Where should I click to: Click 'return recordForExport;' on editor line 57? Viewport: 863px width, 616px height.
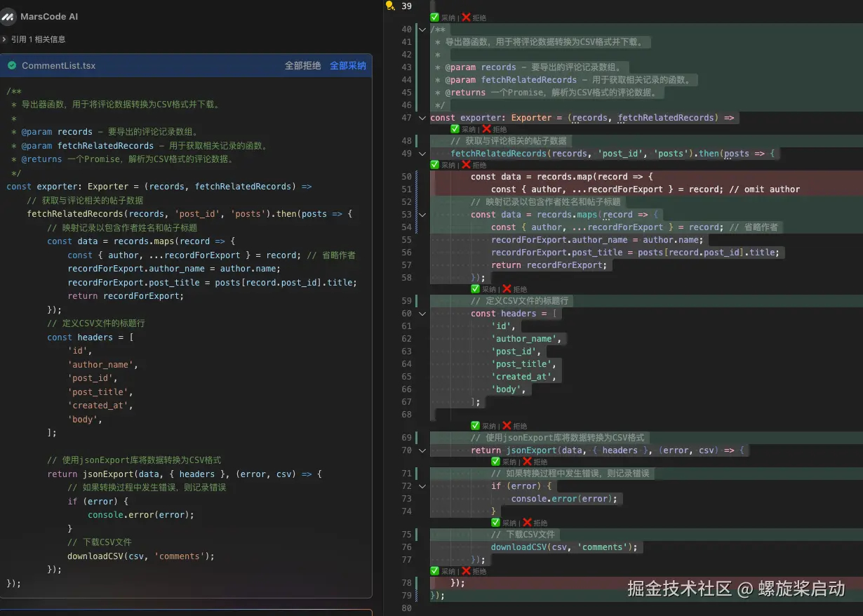click(549, 265)
